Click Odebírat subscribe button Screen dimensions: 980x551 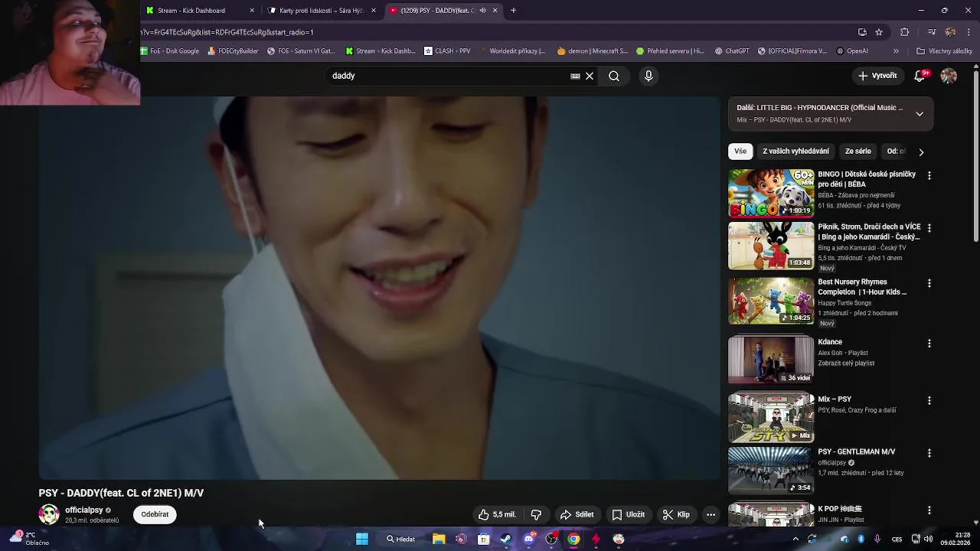tap(155, 514)
